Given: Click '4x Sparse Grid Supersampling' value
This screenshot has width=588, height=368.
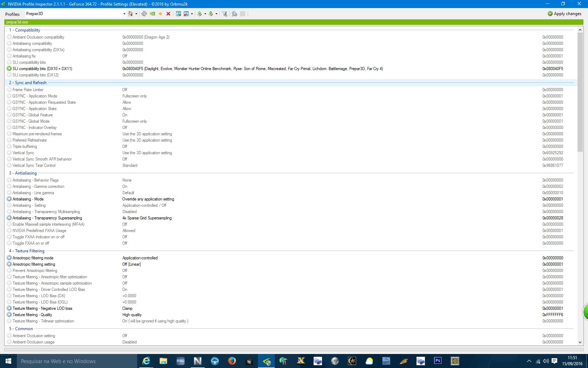Looking at the screenshot, I should [147, 218].
